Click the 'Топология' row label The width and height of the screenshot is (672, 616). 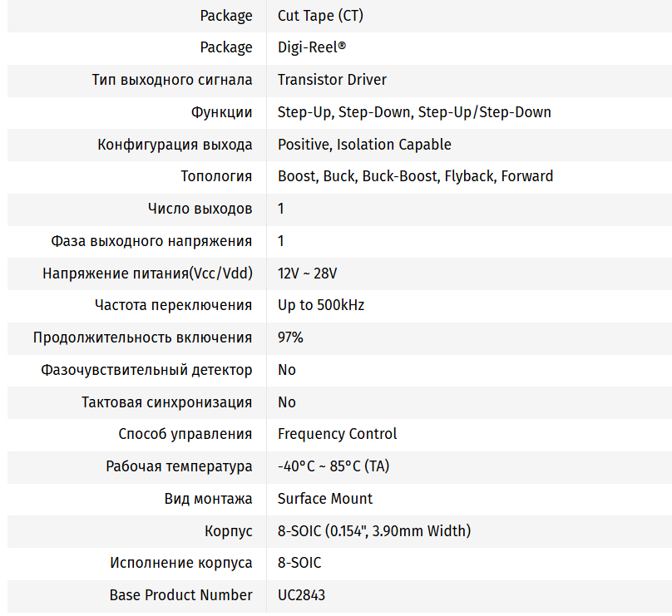pos(216,176)
